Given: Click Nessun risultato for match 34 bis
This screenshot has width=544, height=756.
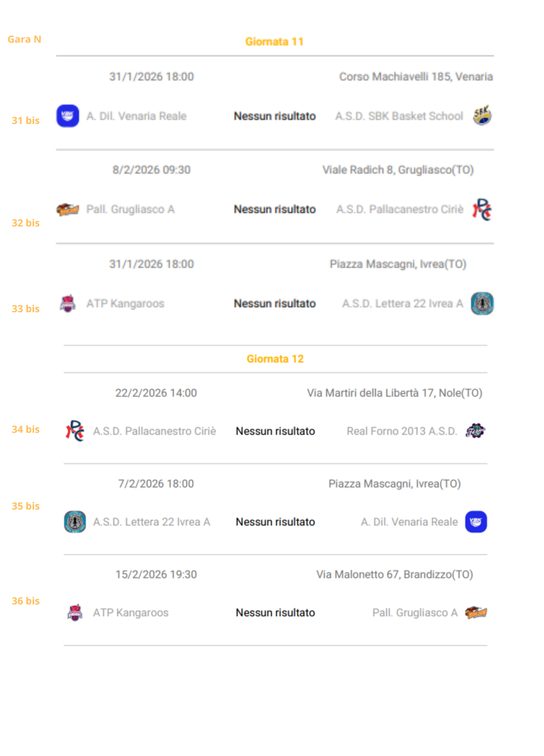Looking at the screenshot, I should [275, 431].
